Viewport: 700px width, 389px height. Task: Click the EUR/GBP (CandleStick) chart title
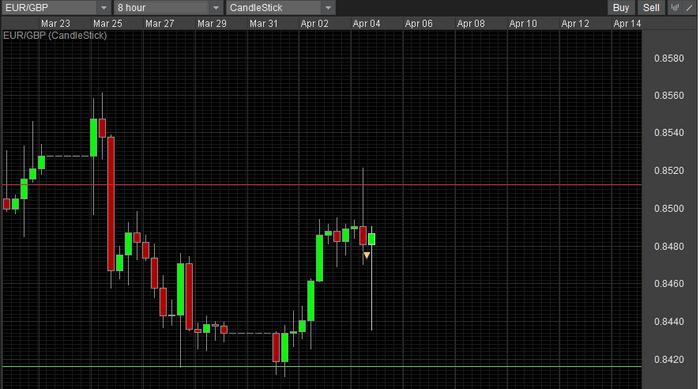(55, 36)
